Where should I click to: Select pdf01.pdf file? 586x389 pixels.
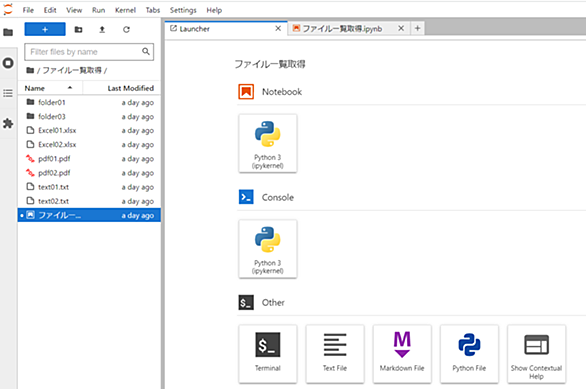point(89,159)
